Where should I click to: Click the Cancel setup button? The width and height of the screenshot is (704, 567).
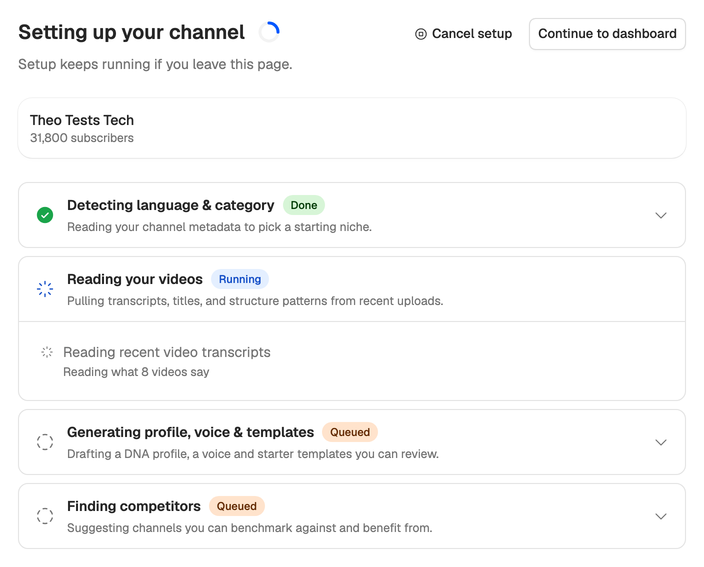(463, 34)
